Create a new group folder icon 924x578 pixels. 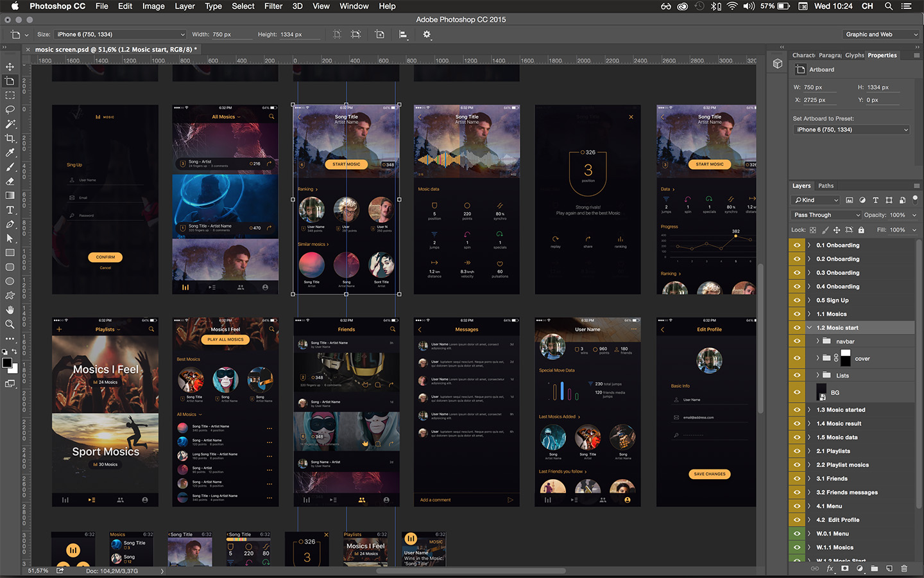click(x=875, y=568)
